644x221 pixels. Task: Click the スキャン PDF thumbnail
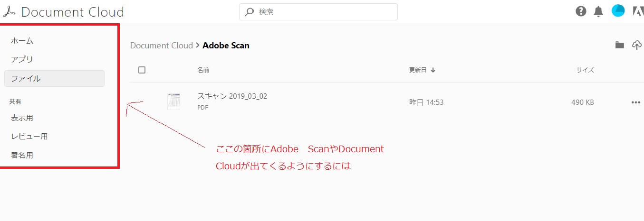173,101
